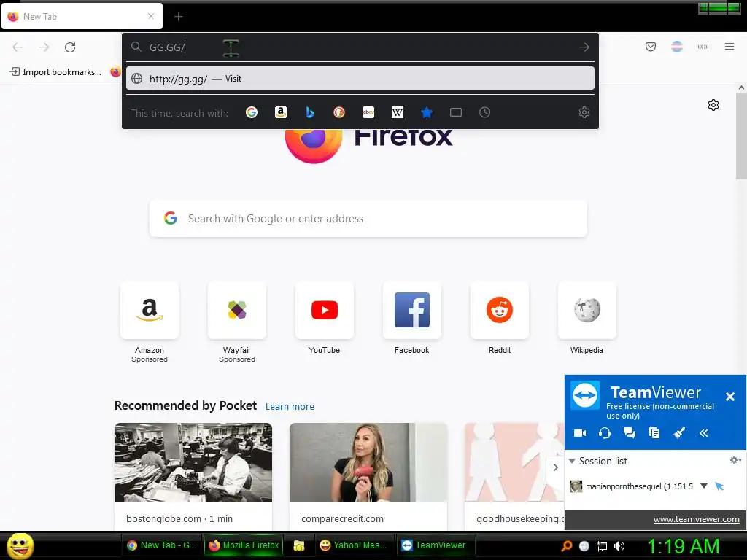
Task: Open TeamViewer file box icon
Action: [x=654, y=433]
